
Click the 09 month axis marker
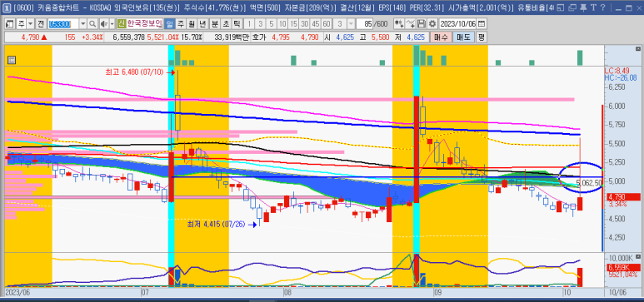pyautogui.click(x=438, y=294)
